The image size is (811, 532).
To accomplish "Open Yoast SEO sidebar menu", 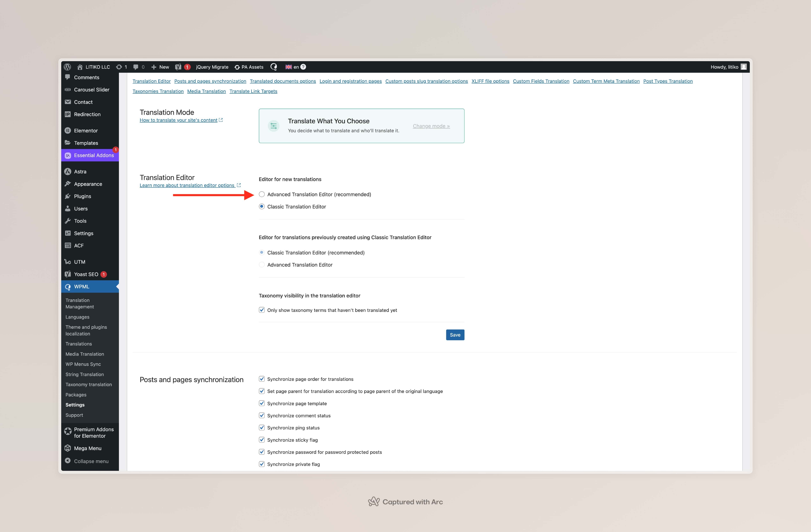I will pyautogui.click(x=90, y=274).
